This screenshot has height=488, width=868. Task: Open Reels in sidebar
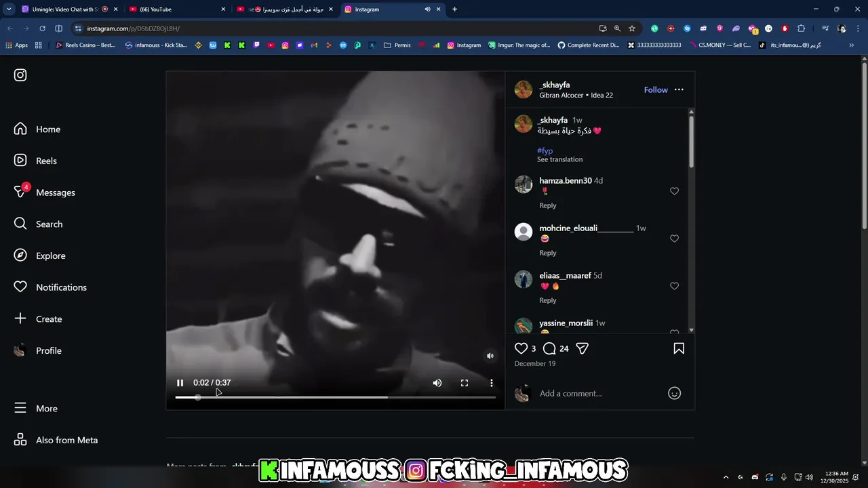coord(36,161)
